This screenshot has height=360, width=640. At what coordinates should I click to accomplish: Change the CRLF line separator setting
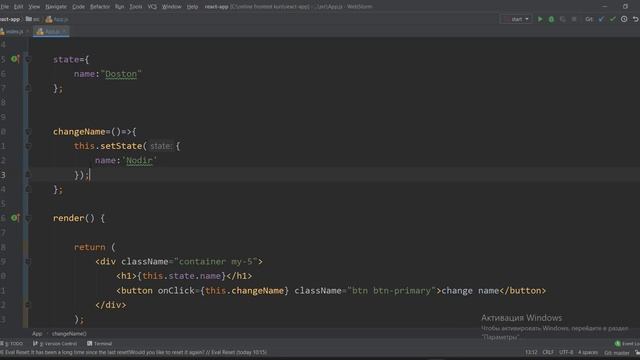(548, 352)
